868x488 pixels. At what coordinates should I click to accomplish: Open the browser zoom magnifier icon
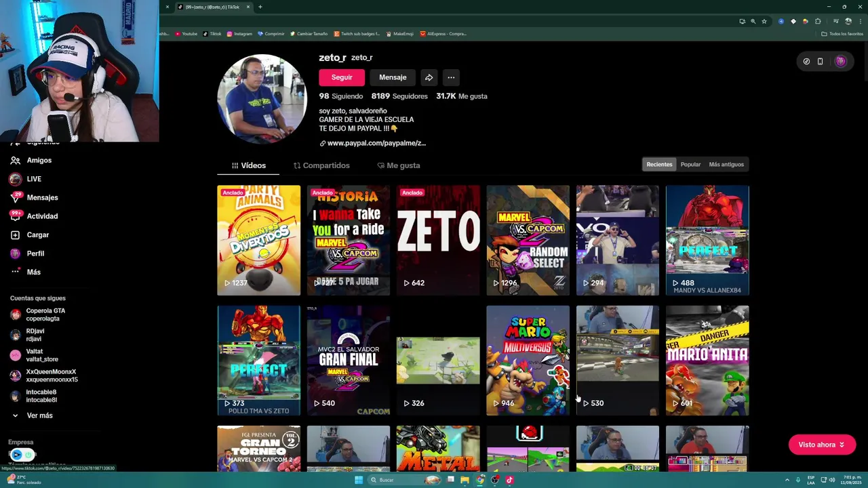tap(753, 21)
